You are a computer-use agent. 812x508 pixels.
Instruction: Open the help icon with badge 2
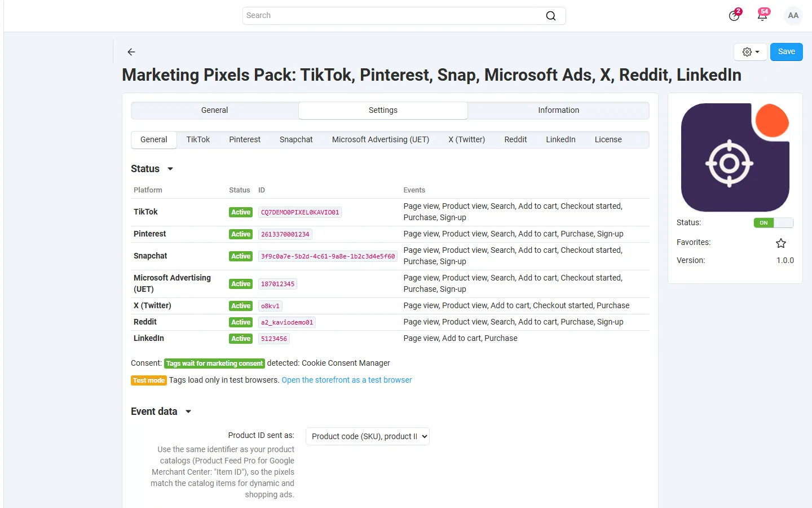[x=734, y=15]
